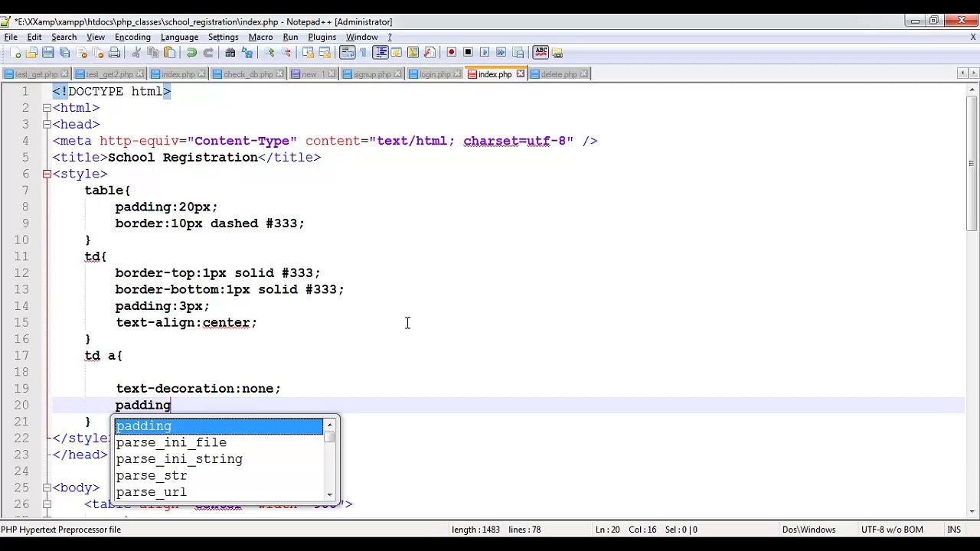Screen dimensions: 980x551
Task: Click the ABC spell check icon
Action: tap(541, 53)
